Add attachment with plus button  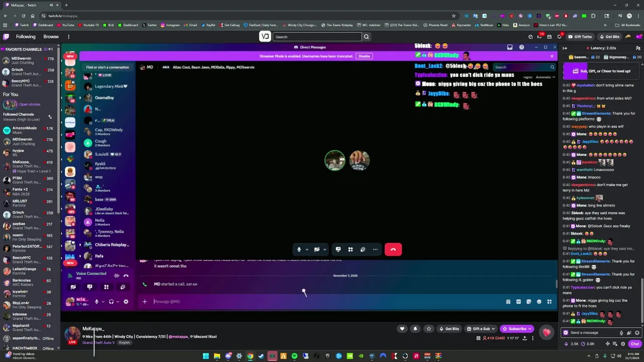click(144, 302)
